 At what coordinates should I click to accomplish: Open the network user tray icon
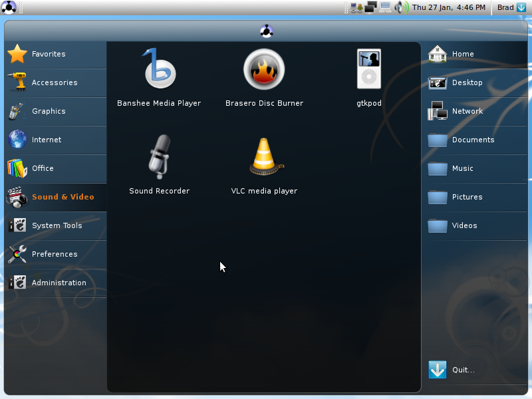(356, 7)
